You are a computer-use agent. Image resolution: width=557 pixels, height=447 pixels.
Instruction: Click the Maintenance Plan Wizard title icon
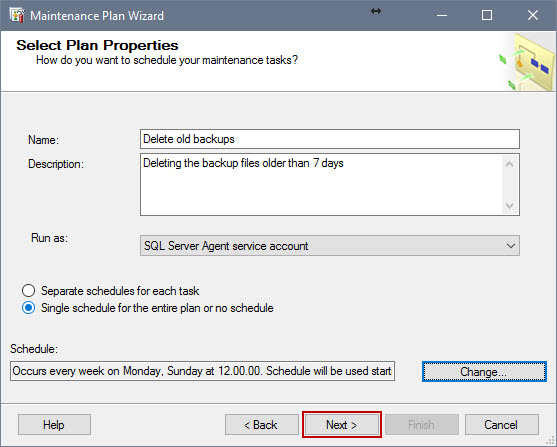(x=17, y=16)
